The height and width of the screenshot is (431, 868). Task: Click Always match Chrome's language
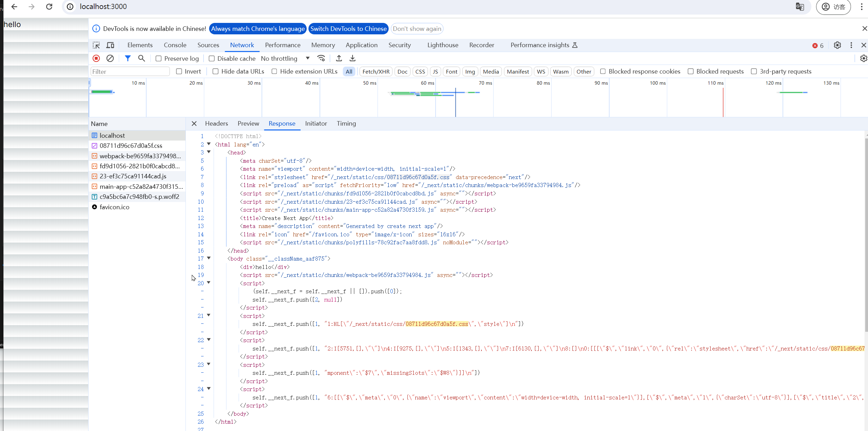[258, 29]
